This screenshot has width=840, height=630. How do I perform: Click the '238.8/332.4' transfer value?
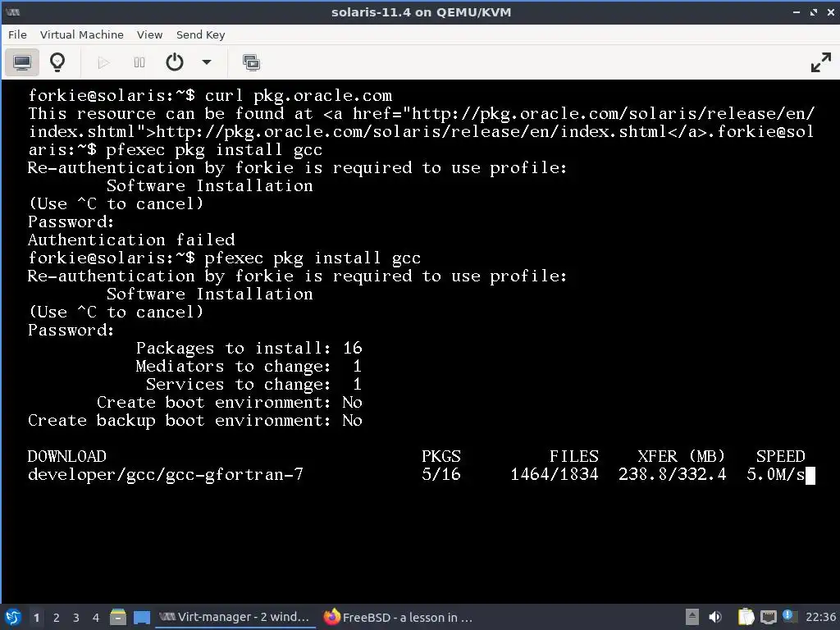673,475
